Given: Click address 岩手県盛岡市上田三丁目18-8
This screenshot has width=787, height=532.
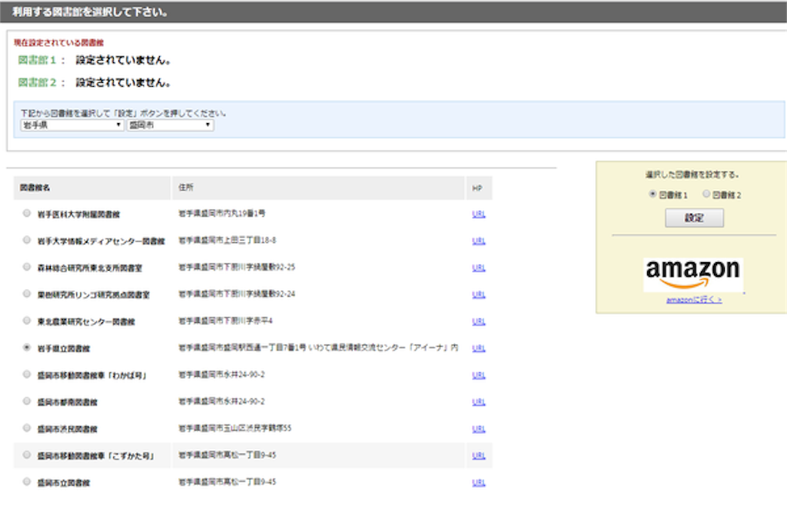Looking at the screenshot, I should (227, 241).
